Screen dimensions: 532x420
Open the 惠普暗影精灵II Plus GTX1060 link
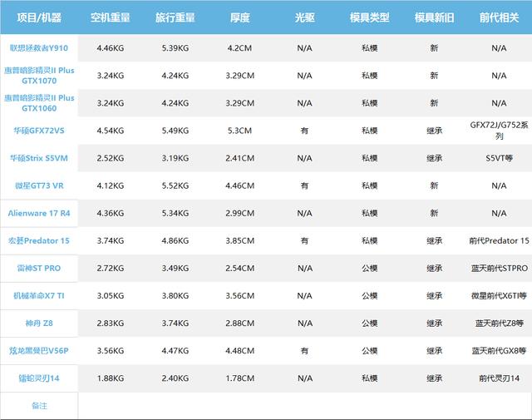[39, 103]
